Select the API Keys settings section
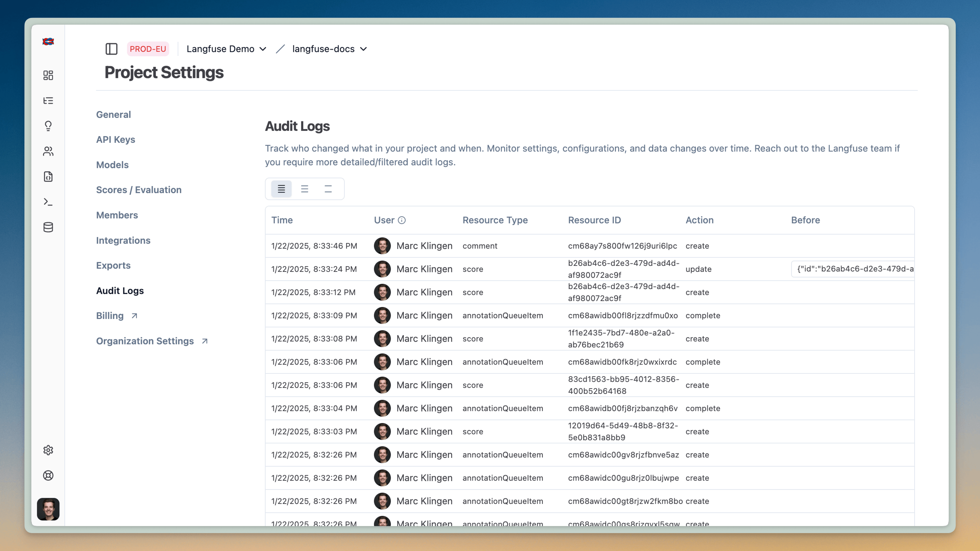980x551 pixels. (115, 140)
